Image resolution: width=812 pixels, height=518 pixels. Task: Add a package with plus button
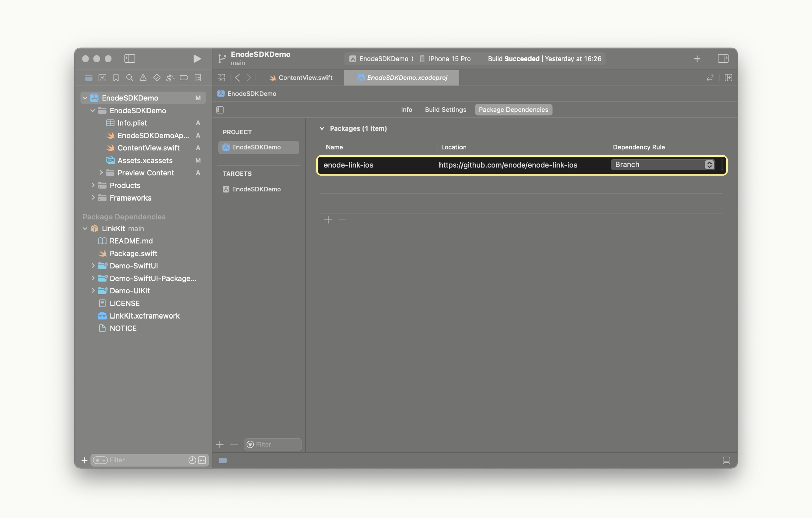pyautogui.click(x=328, y=220)
